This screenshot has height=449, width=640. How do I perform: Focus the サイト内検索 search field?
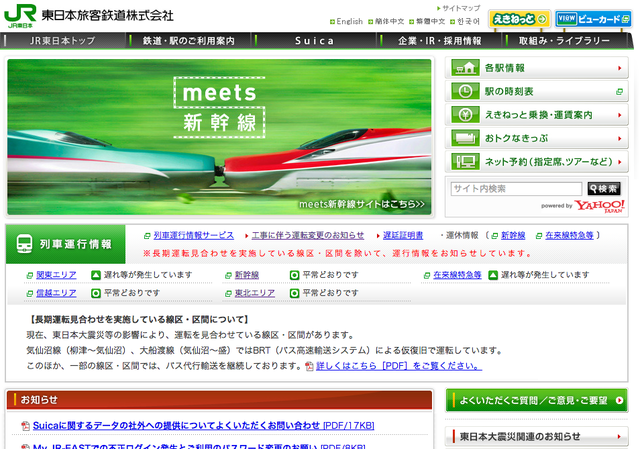click(516, 189)
